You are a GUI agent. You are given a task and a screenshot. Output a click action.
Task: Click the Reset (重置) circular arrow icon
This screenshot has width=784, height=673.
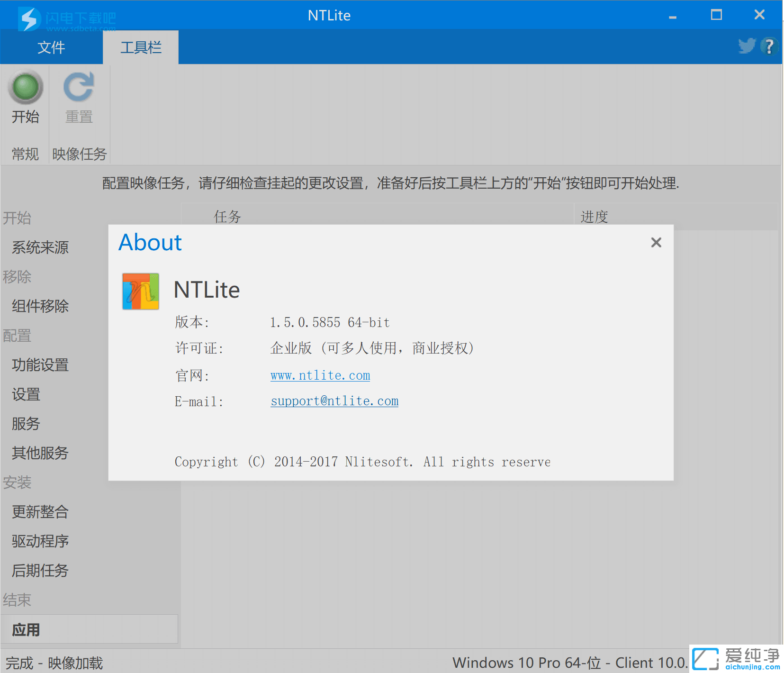coord(79,87)
